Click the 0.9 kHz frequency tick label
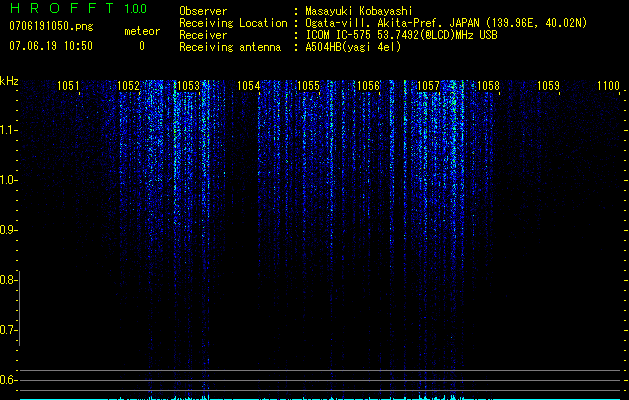Image resolution: width=629 pixels, height=400 pixels. point(7,230)
